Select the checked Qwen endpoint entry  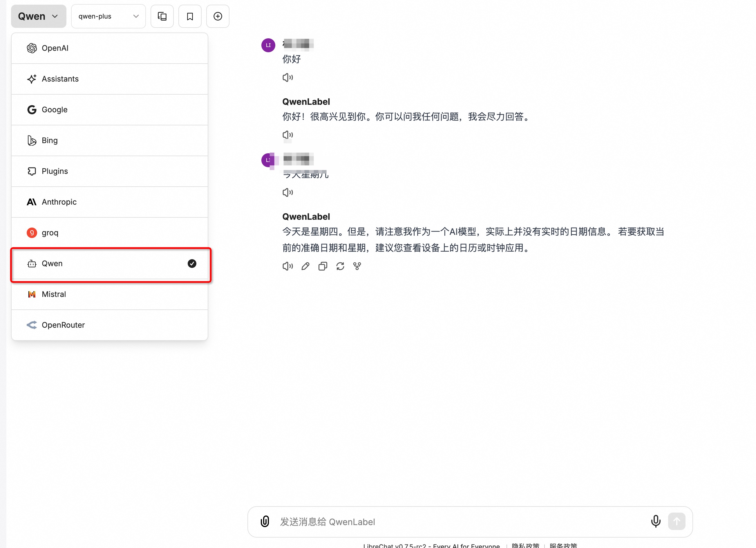click(x=110, y=264)
